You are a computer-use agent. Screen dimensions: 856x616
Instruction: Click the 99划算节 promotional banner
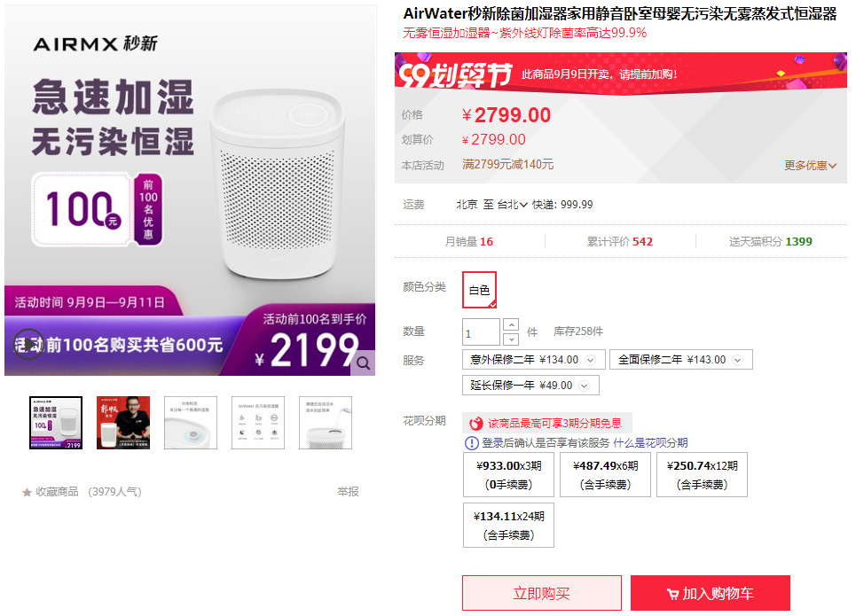[621, 75]
